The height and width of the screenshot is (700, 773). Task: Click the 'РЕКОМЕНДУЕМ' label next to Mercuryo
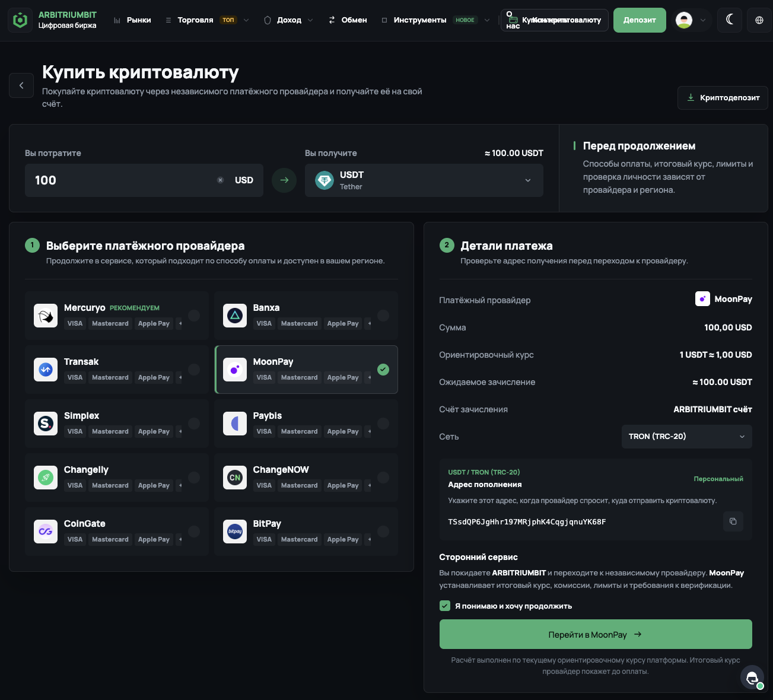pyautogui.click(x=135, y=308)
